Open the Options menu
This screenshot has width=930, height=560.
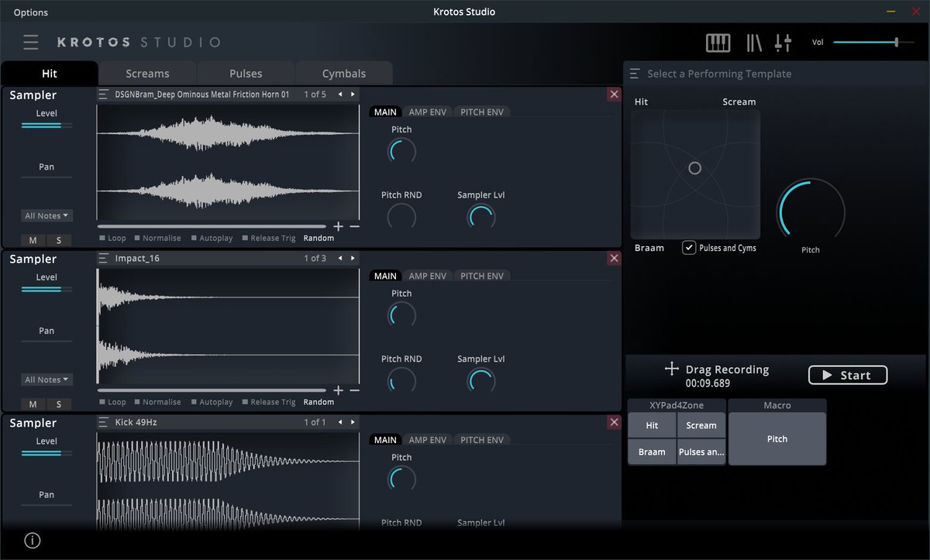click(x=30, y=12)
